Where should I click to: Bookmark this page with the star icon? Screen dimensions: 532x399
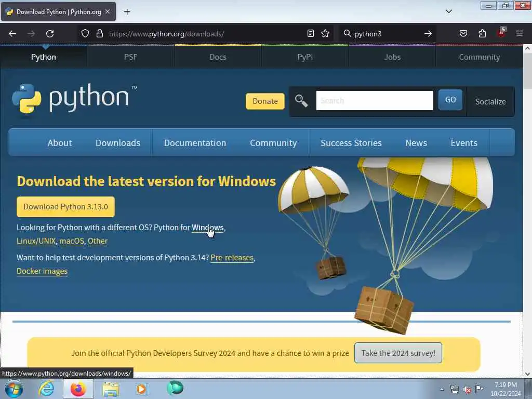(325, 33)
